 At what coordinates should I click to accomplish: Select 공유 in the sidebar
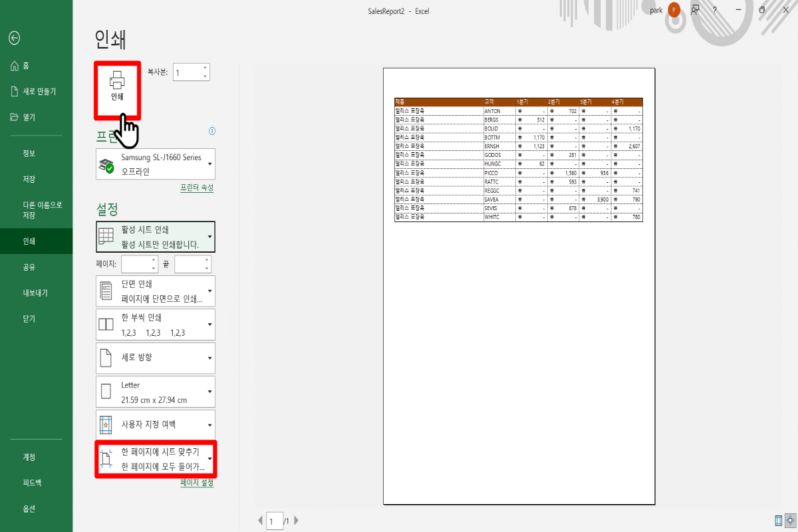[x=37, y=267]
